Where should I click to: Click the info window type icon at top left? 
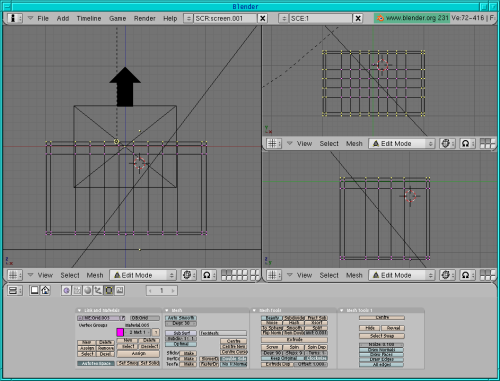pyautogui.click(x=15, y=18)
